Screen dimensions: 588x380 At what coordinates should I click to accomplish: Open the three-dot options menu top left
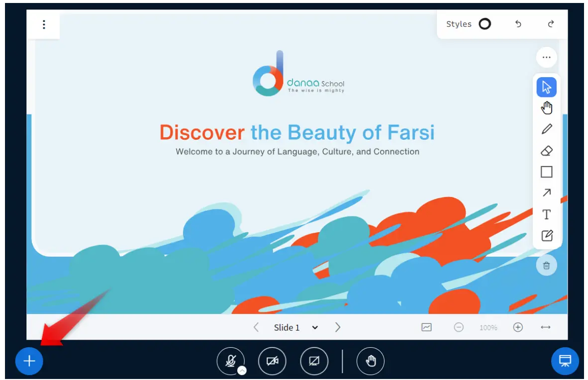[44, 24]
